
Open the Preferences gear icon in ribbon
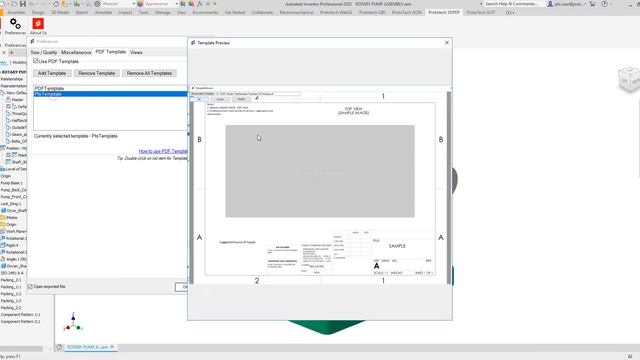point(15,24)
